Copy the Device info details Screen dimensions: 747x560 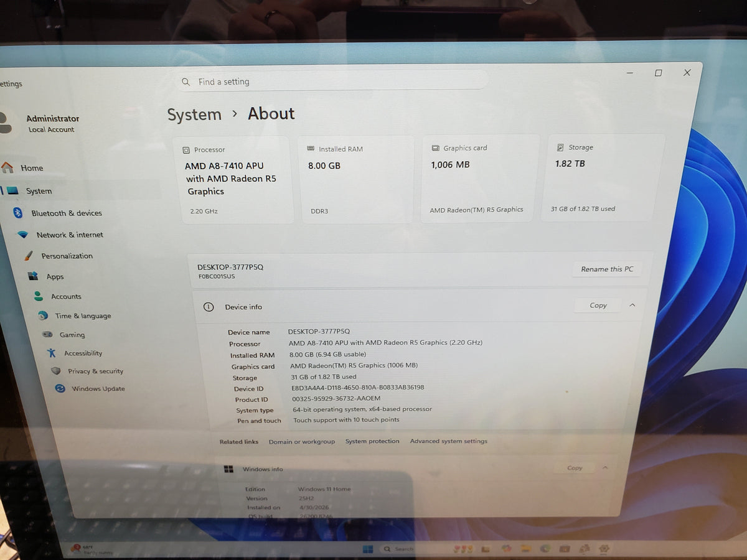point(598,306)
